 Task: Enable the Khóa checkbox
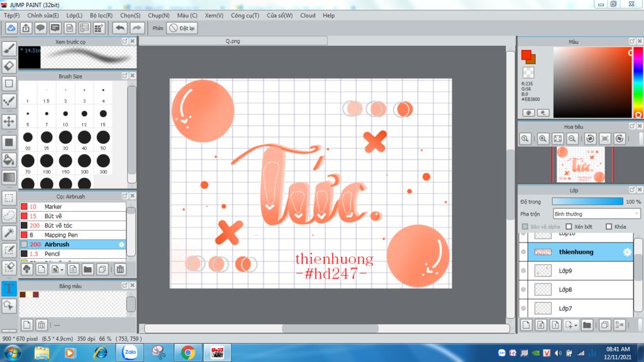click(x=609, y=226)
